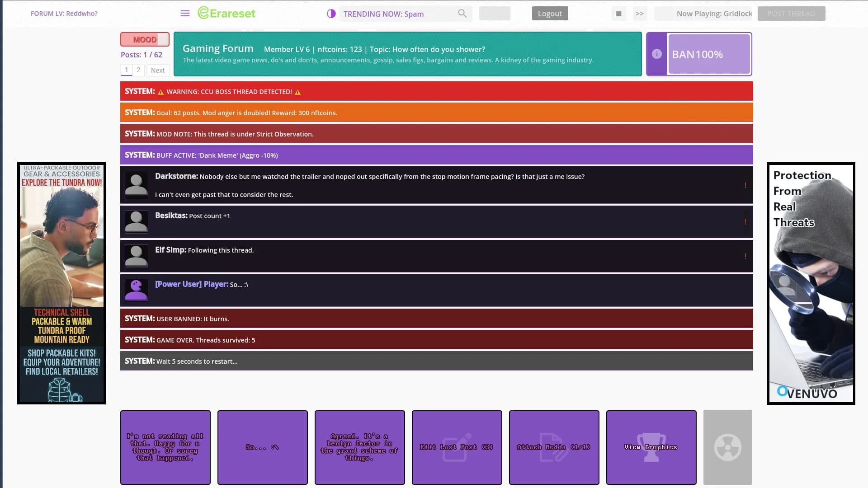Screen dimensions: 868x488
Task: Click the CCU Boss Thread warning message
Action: pos(437,91)
